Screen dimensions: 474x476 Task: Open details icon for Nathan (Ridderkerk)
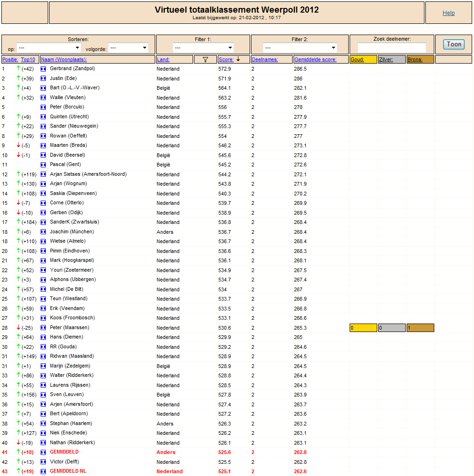pos(43,443)
